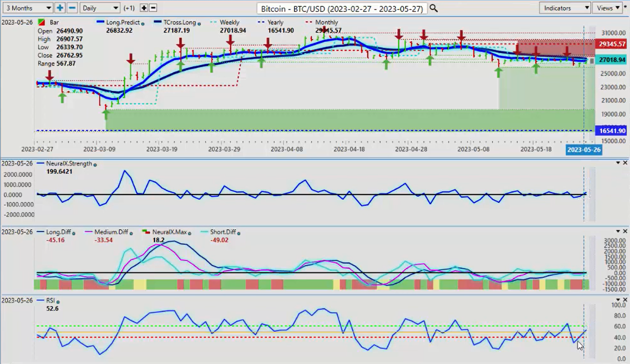Screen dimensions: 630x364
Task: Click the settings dot next to Medium.Diff
Action: point(131,232)
